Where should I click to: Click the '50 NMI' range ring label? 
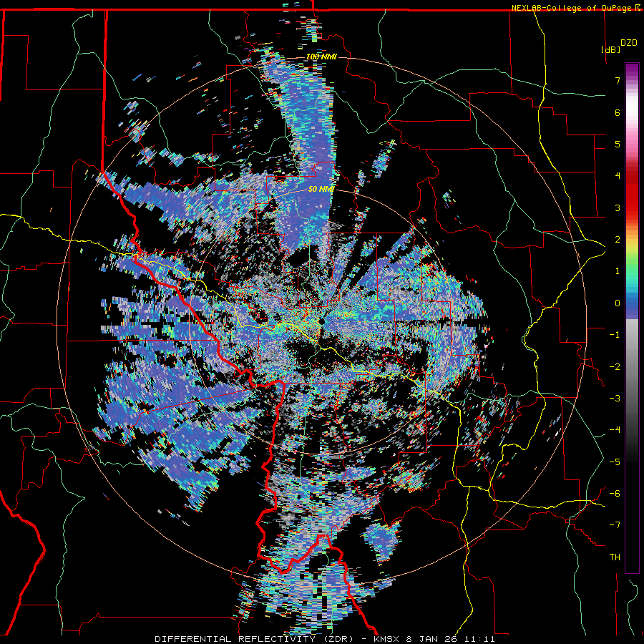(321, 190)
